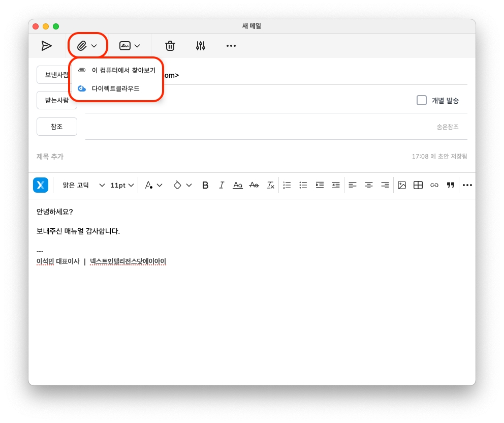Image resolution: width=504 pixels, height=423 pixels.
Task: Apply bold formatting to text
Action: (205, 185)
